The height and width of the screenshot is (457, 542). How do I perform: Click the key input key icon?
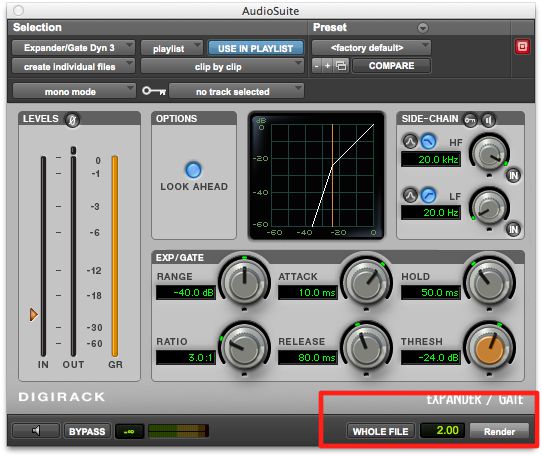tap(154, 91)
